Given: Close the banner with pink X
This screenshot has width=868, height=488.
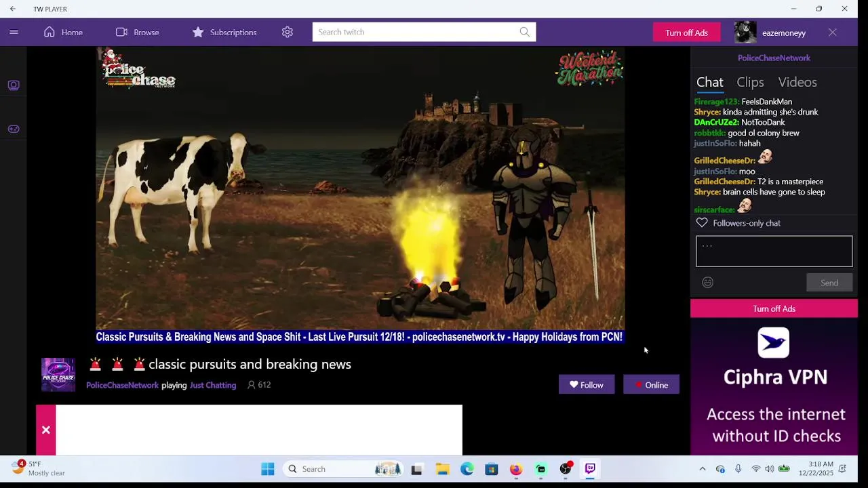Looking at the screenshot, I should coord(45,430).
